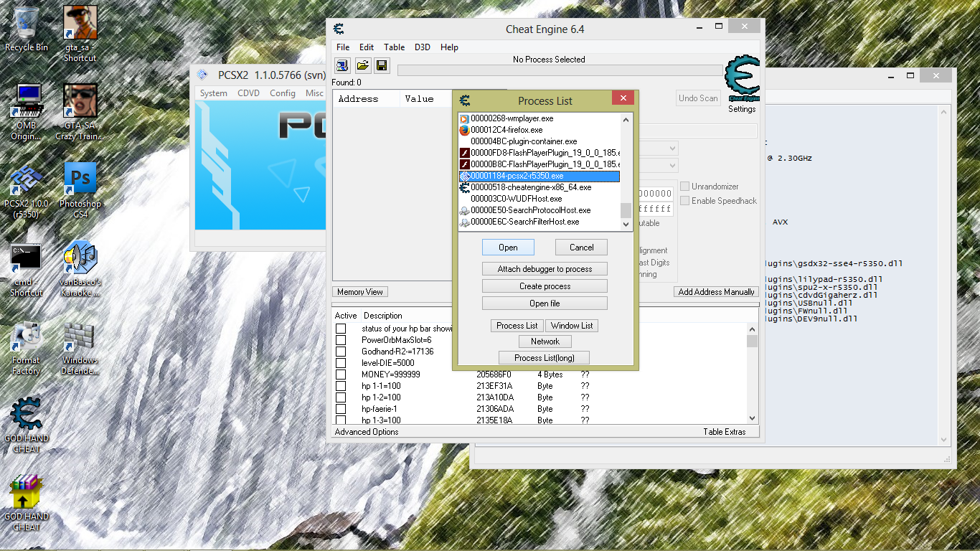The image size is (980, 551).
Task: Select the SearchProtocolHost.exe process icon
Action: point(464,210)
